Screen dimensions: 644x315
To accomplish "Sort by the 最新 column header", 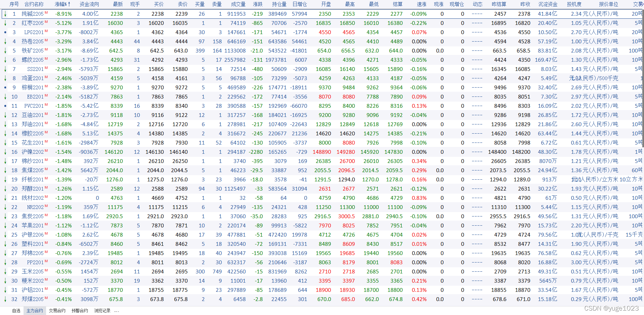I will [118, 4].
